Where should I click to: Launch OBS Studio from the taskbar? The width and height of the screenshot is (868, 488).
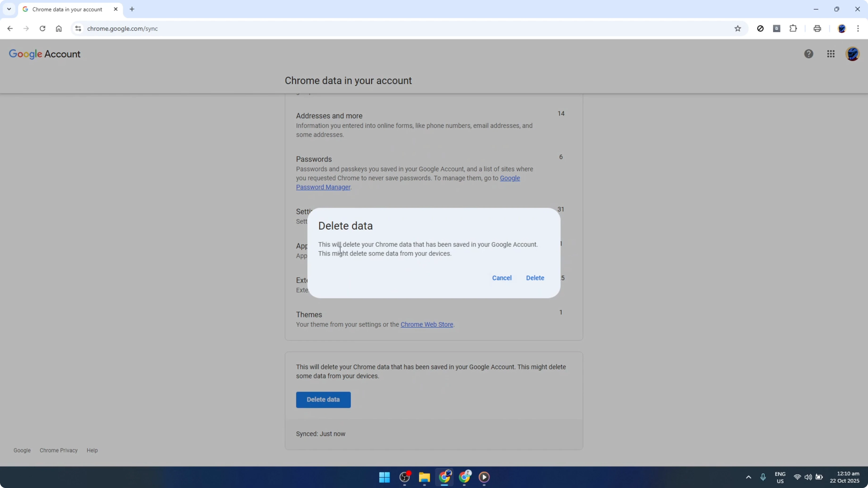(404, 477)
